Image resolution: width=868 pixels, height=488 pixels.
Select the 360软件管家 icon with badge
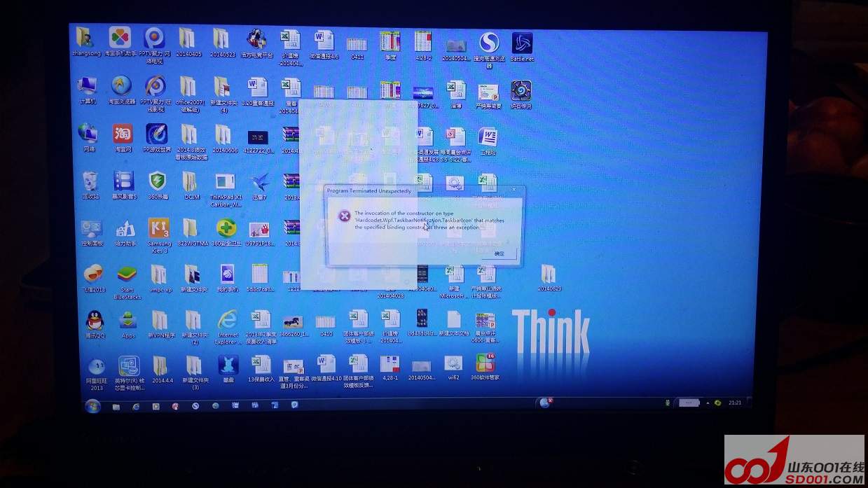485,364
